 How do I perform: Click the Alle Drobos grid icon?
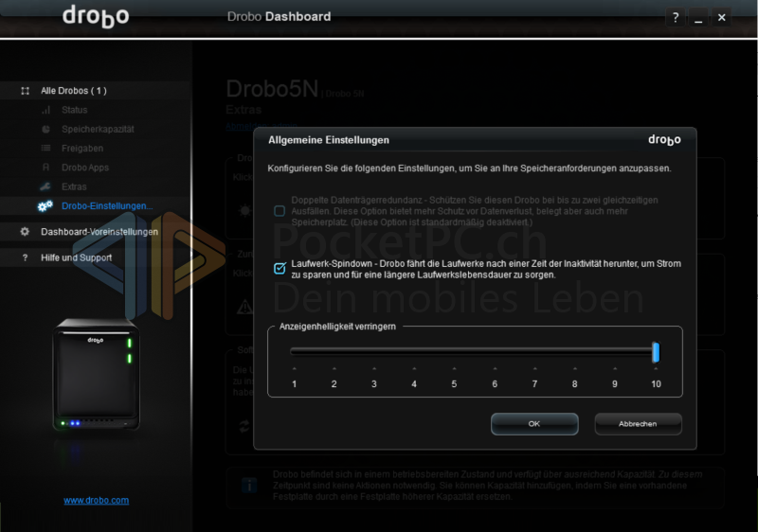pyautogui.click(x=26, y=91)
